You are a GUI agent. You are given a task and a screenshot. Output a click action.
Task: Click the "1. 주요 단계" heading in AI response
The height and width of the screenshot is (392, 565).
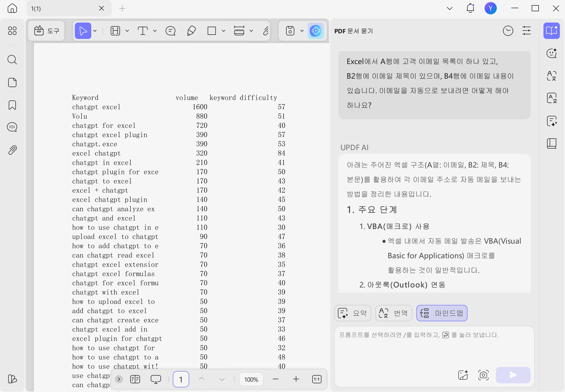click(372, 210)
